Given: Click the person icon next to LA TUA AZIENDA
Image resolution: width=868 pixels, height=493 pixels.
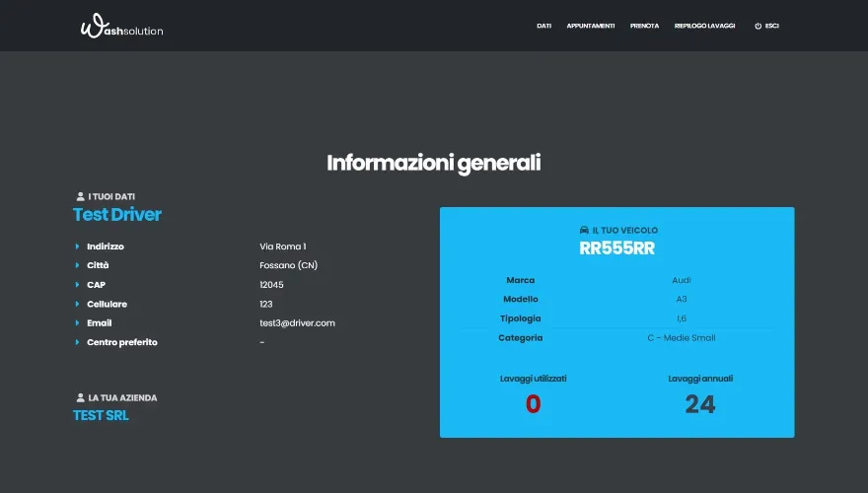Looking at the screenshot, I should (80, 397).
